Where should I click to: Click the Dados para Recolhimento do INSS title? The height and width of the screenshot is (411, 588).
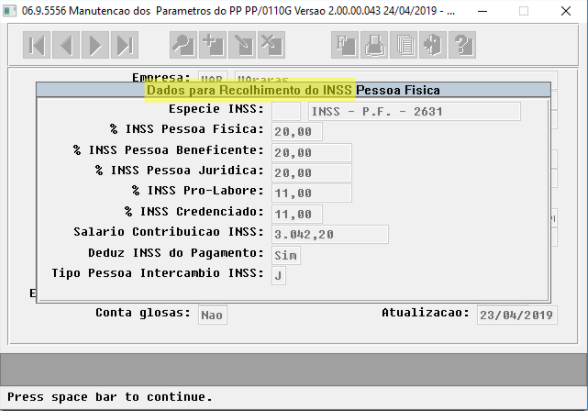coord(249,90)
